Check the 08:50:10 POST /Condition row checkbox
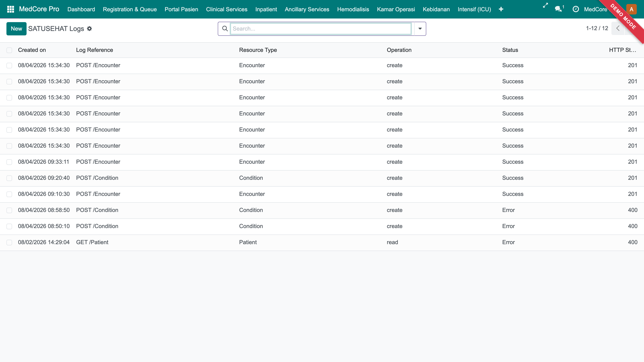Viewport: 644px width, 362px height. [9, 226]
